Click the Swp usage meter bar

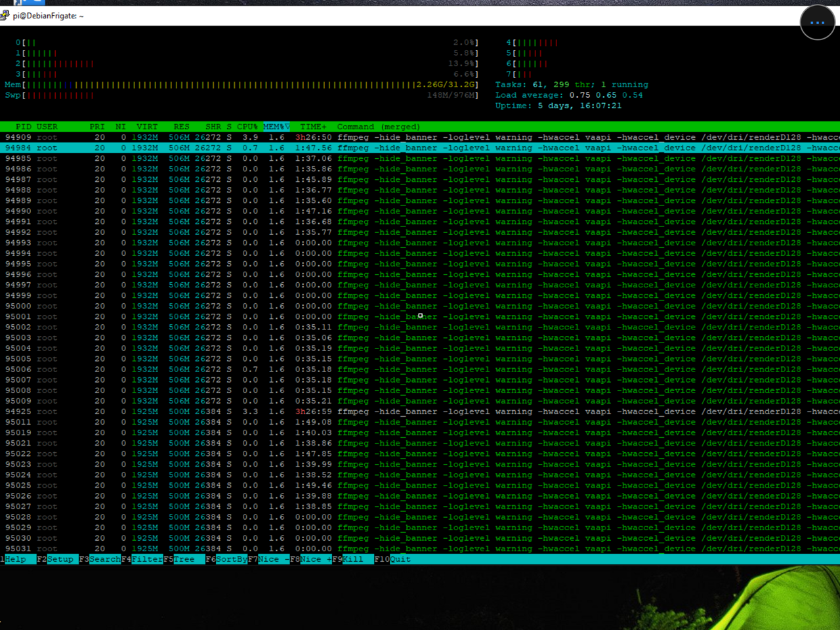pyautogui.click(x=241, y=95)
